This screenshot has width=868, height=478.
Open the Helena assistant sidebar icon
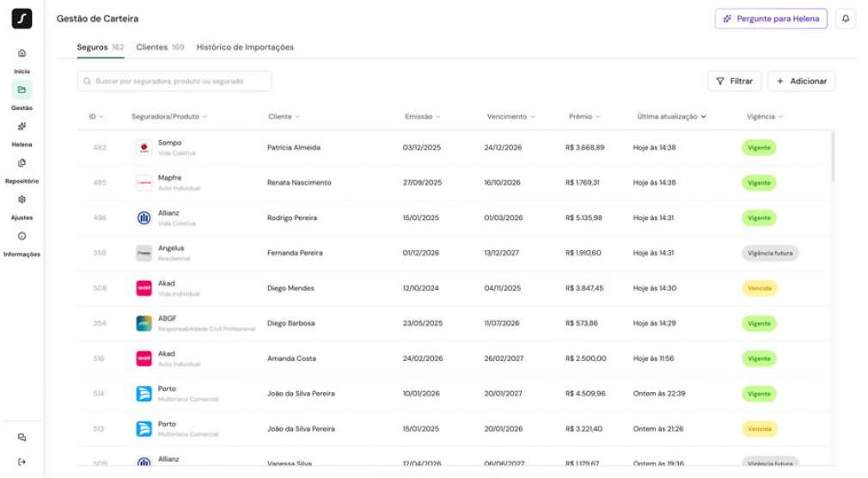point(21,126)
